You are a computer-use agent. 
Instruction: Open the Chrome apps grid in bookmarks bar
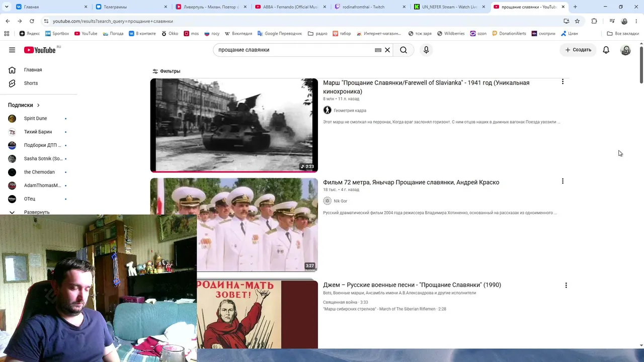click(x=7, y=34)
